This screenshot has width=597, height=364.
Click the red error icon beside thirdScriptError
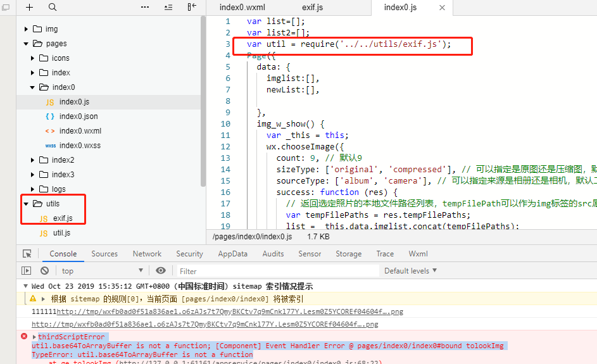pyautogui.click(x=24, y=336)
